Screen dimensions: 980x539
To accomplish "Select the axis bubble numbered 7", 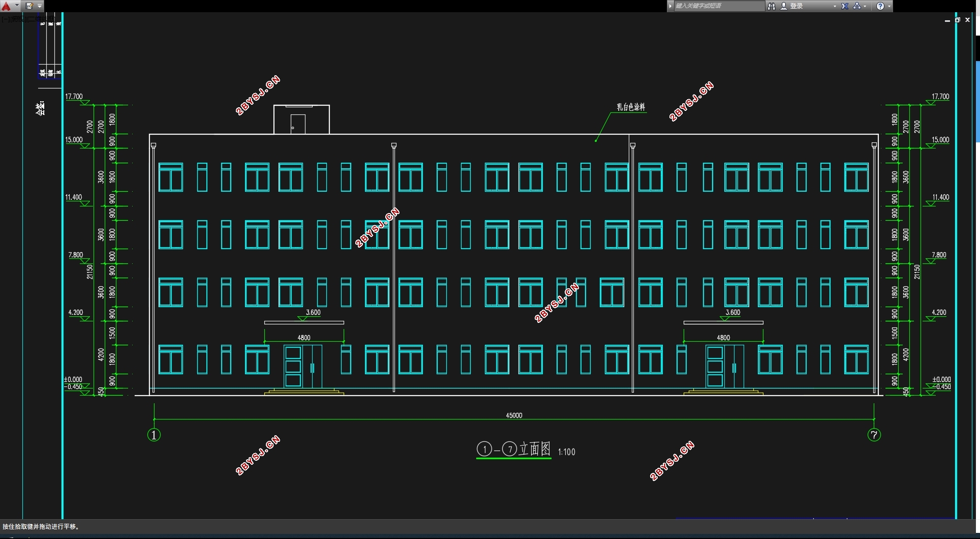I will 874,435.
